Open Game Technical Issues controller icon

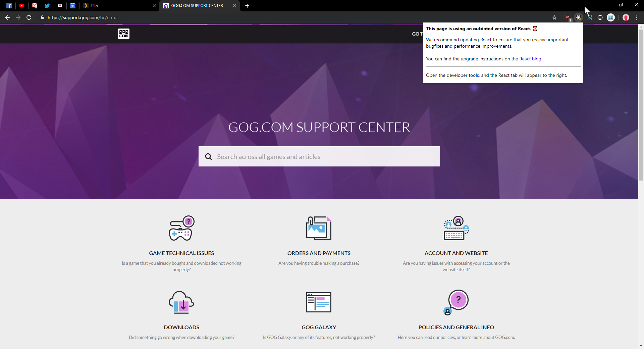(x=181, y=228)
